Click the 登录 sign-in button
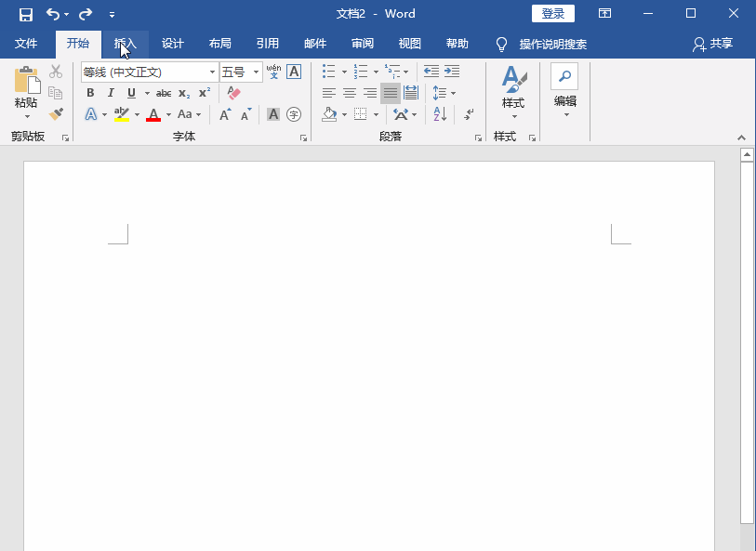 [x=552, y=13]
